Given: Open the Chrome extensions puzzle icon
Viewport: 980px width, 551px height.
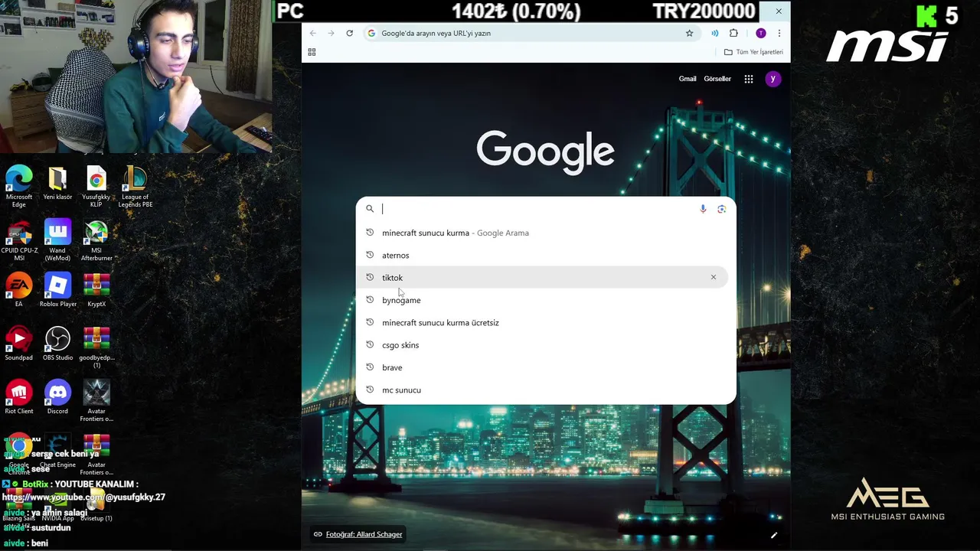Looking at the screenshot, I should tap(733, 33).
